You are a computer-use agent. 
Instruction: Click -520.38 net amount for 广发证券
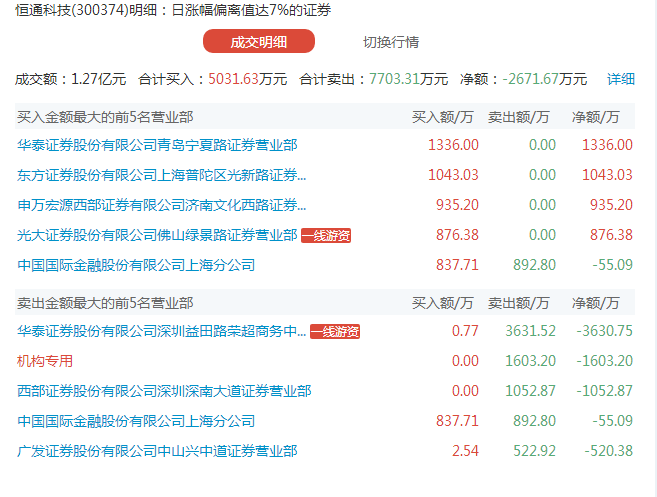608,451
